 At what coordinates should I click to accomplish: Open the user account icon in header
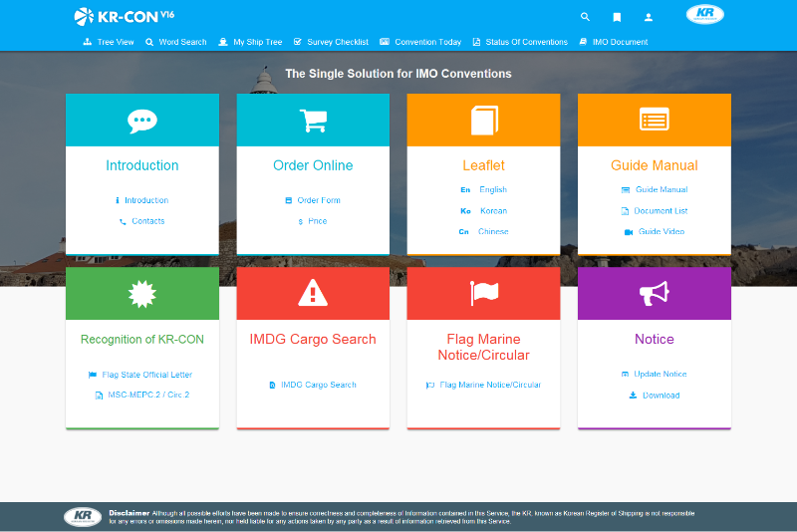click(649, 17)
